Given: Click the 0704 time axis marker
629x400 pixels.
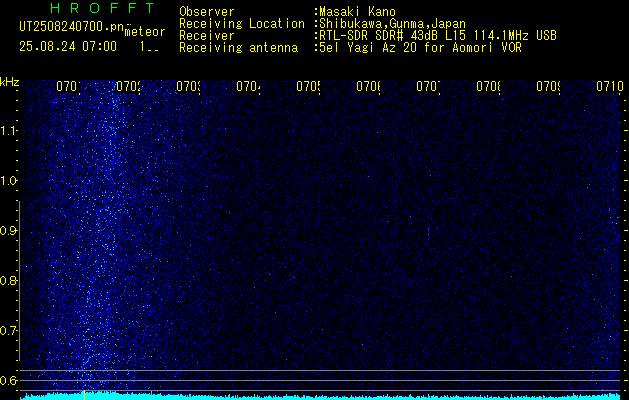Looking at the screenshot, I should click(248, 86).
